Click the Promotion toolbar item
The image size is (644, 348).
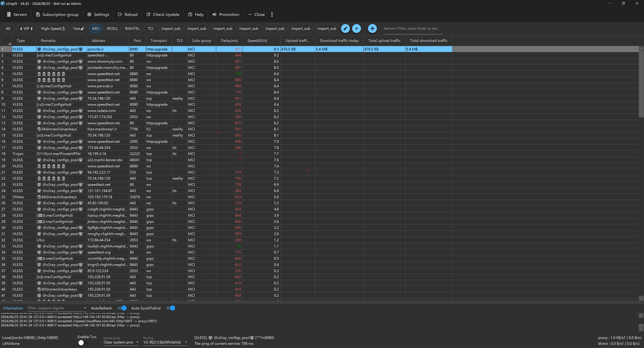pos(226,14)
